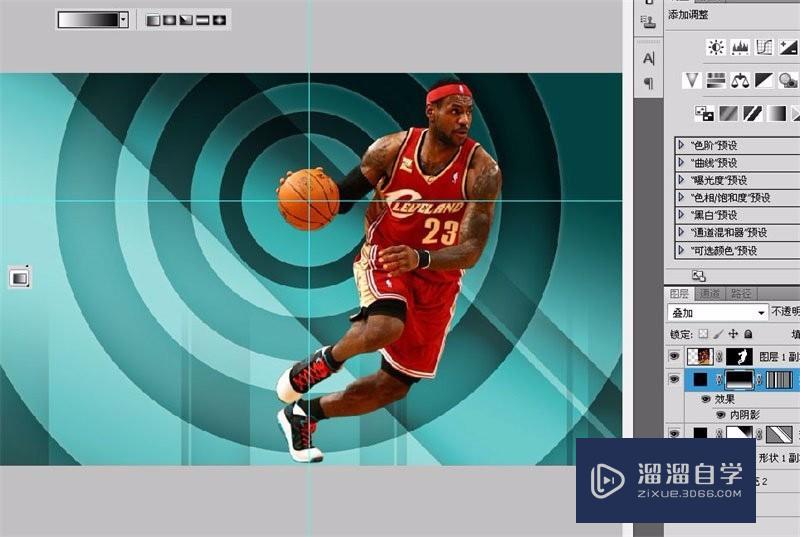Add a Photo Filter adjustment
Screen dimensions: 800x537
click(x=788, y=81)
